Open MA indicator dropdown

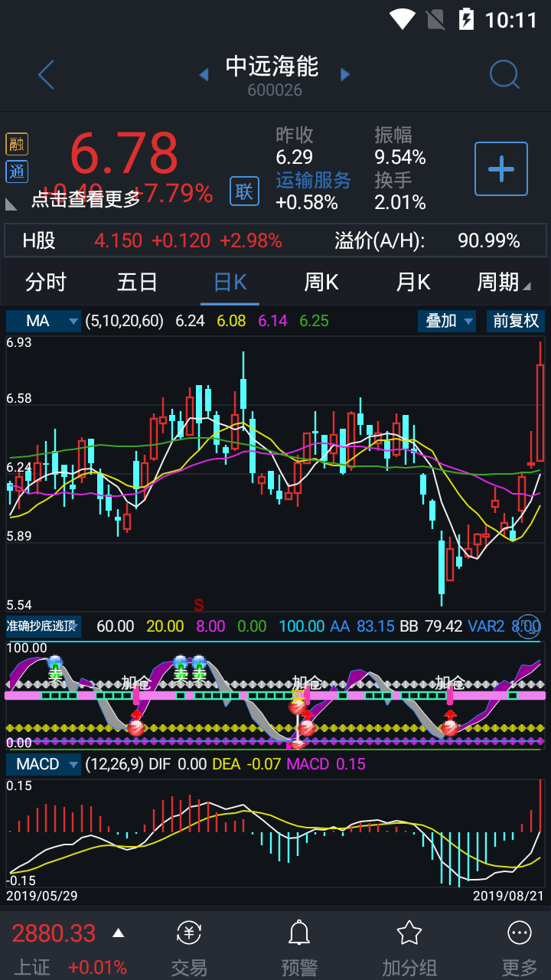tap(44, 321)
